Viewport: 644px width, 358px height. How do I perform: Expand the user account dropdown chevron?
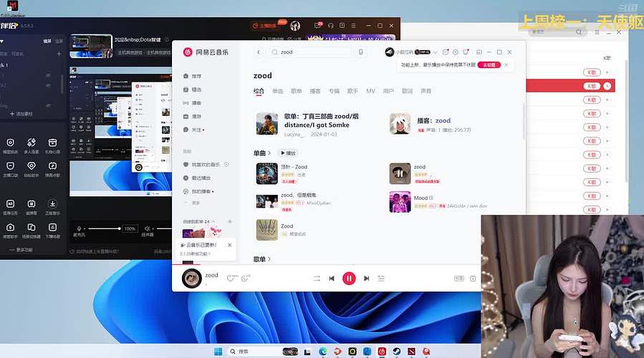pyautogui.click(x=435, y=52)
